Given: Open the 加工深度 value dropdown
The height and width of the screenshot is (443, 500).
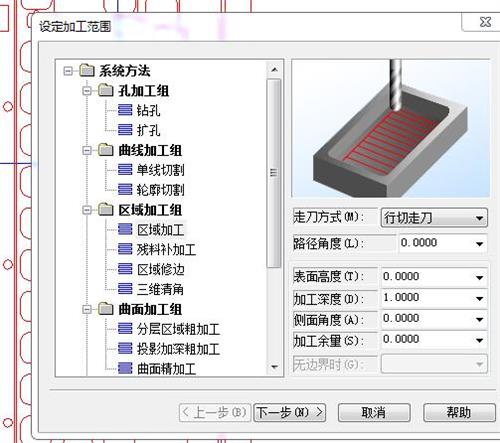Looking at the screenshot, I should point(479,298).
